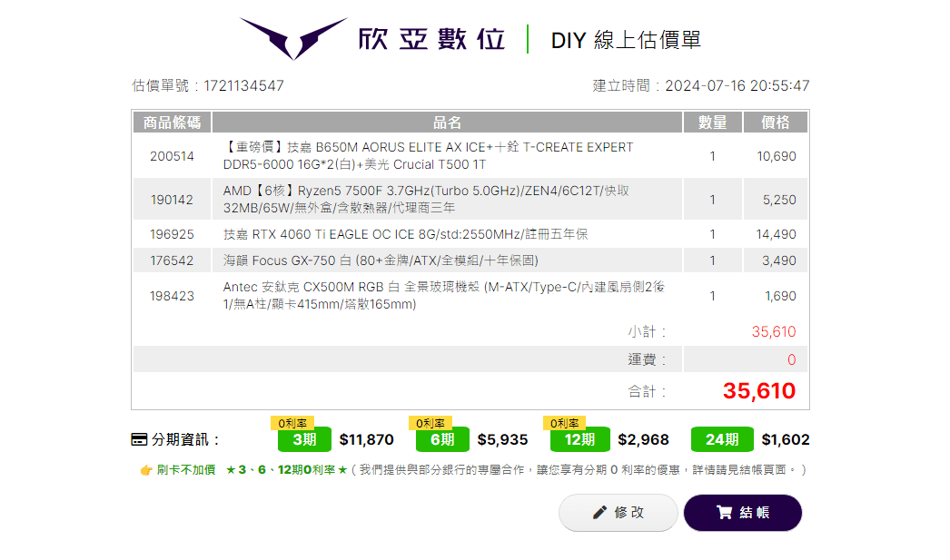Click the 品名 column header
950x560 pixels.
click(x=447, y=123)
